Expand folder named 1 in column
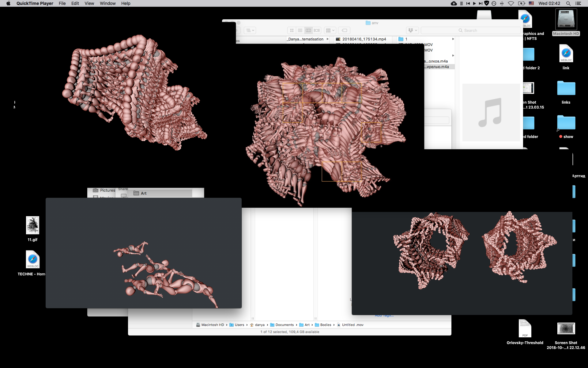This screenshot has width=588, height=368. [x=453, y=39]
